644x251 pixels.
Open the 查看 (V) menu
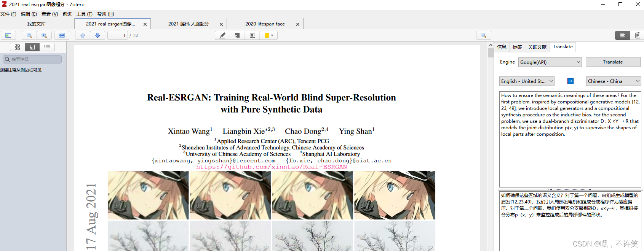(50, 14)
